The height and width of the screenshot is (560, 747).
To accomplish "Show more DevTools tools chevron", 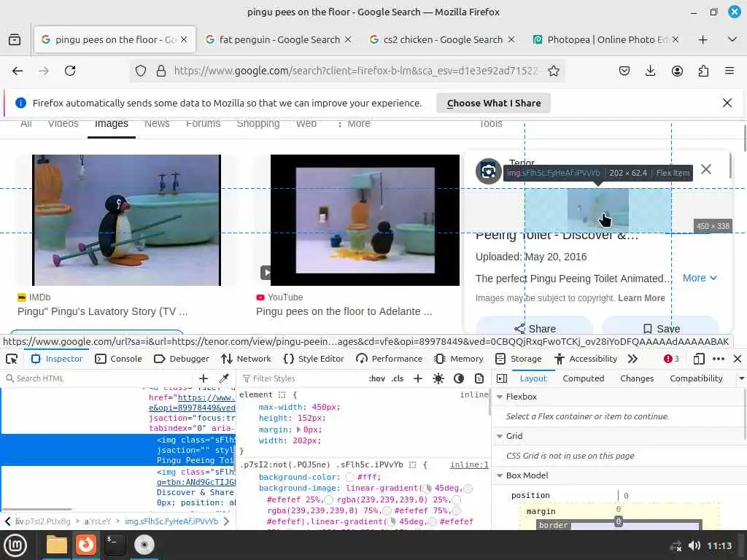I will point(632,359).
